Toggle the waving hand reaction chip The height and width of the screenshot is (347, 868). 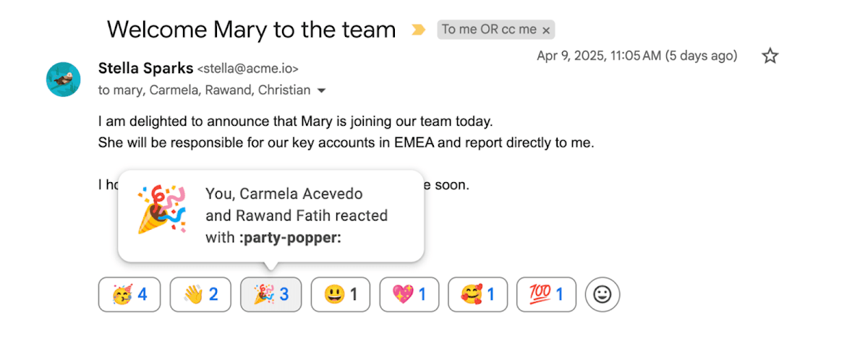click(x=200, y=294)
